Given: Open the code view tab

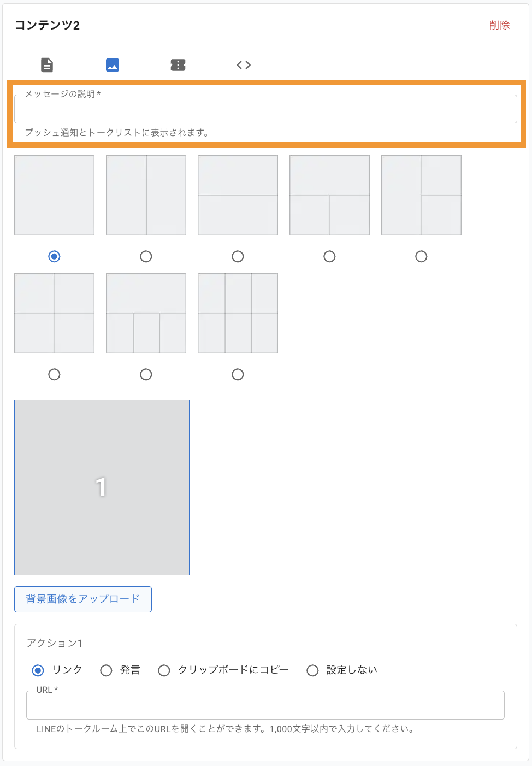Looking at the screenshot, I should click(x=244, y=64).
